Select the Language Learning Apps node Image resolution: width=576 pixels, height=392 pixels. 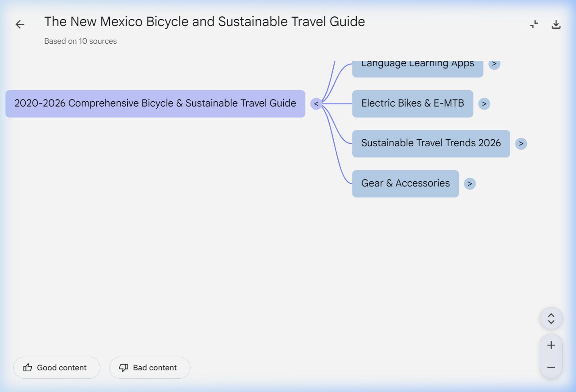[417, 66]
